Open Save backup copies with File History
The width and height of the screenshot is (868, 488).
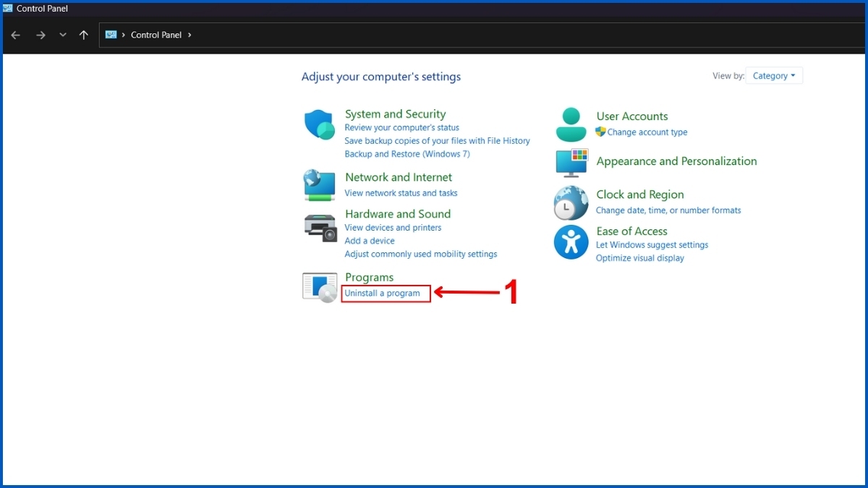click(437, 141)
